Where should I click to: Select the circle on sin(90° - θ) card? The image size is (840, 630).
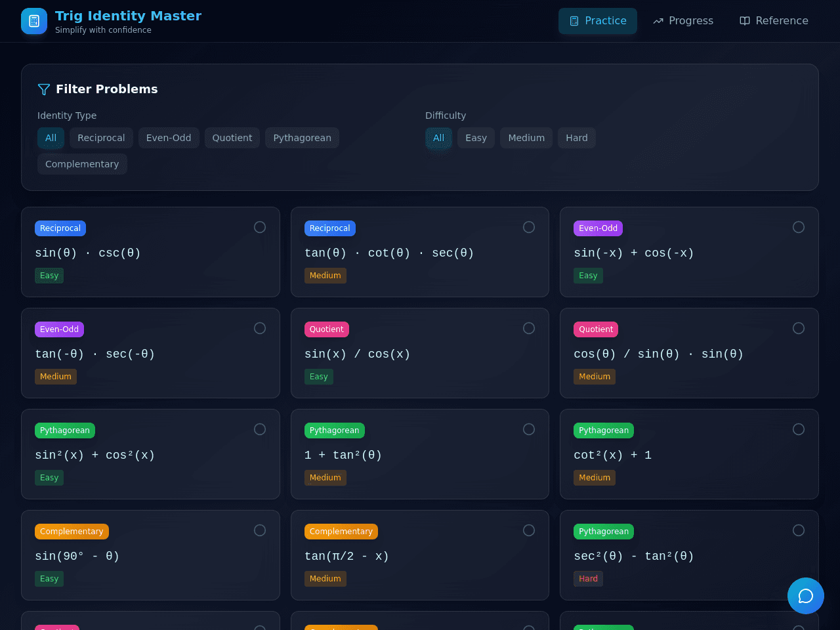260,530
